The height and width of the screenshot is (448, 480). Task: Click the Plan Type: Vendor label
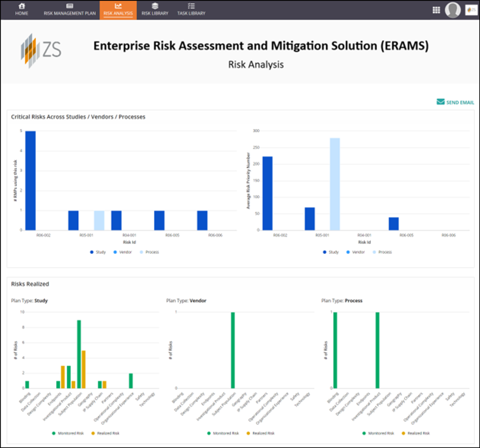186,301
